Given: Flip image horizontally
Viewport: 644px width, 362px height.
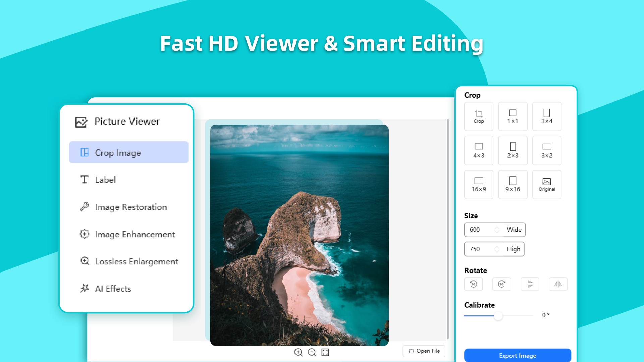Looking at the screenshot, I should pyautogui.click(x=558, y=284).
